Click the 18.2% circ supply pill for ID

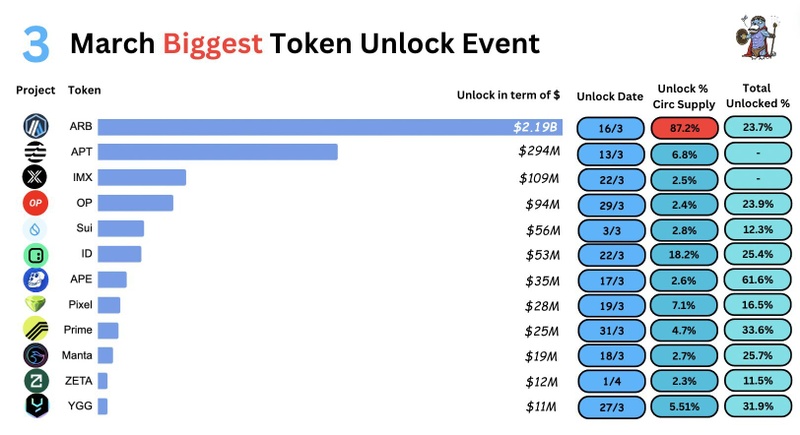pyautogui.click(x=685, y=255)
